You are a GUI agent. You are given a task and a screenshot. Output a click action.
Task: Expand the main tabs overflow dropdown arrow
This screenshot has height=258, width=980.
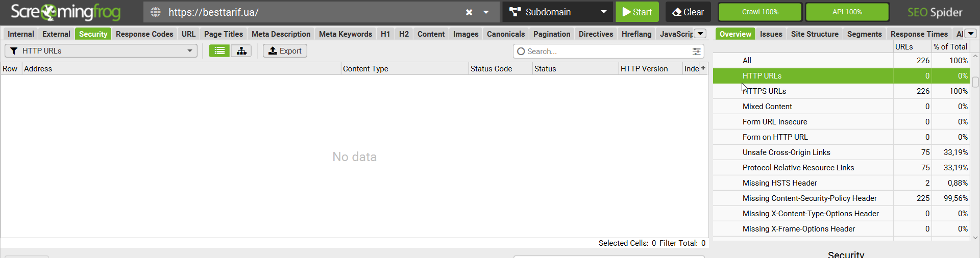(x=700, y=34)
